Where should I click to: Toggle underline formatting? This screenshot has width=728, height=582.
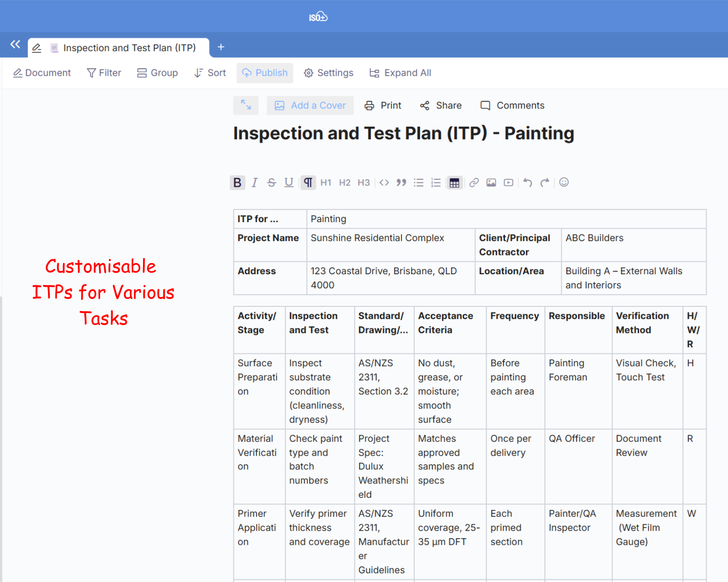289,183
